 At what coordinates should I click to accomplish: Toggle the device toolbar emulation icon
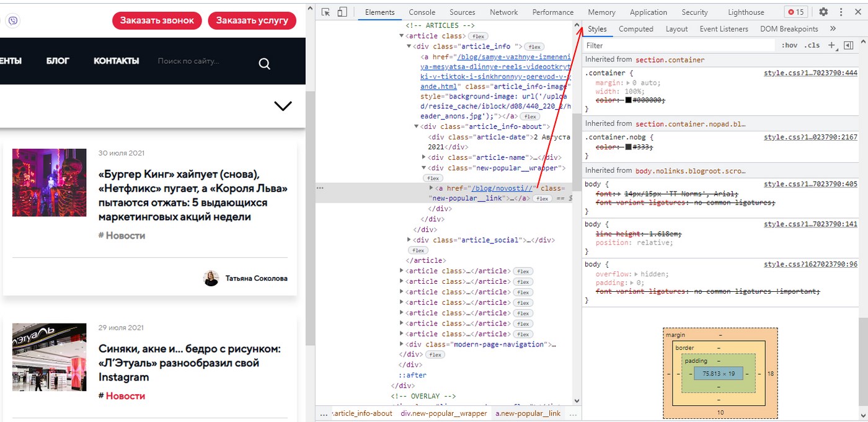pyautogui.click(x=342, y=12)
